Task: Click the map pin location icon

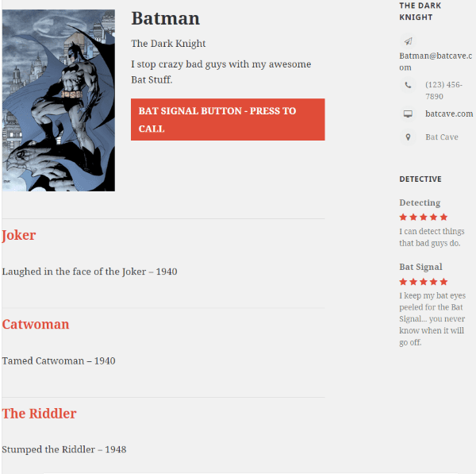Action: tap(408, 137)
